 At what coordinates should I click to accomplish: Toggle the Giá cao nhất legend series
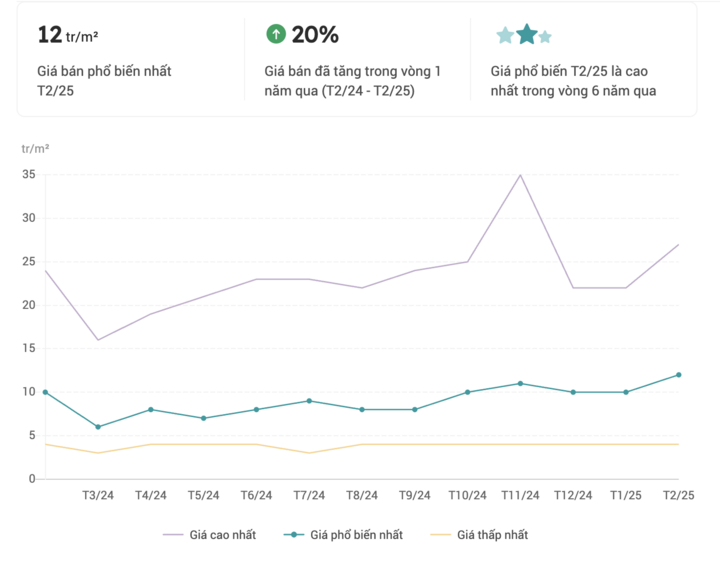pyautogui.click(x=210, y=535)
